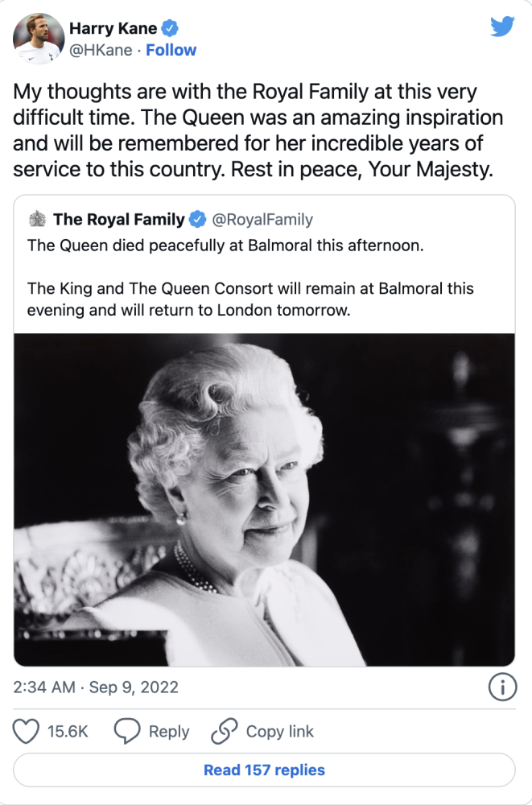Open the quoted tweet text about Balmoral
The image size is (532, 805).
pos(250,278)
